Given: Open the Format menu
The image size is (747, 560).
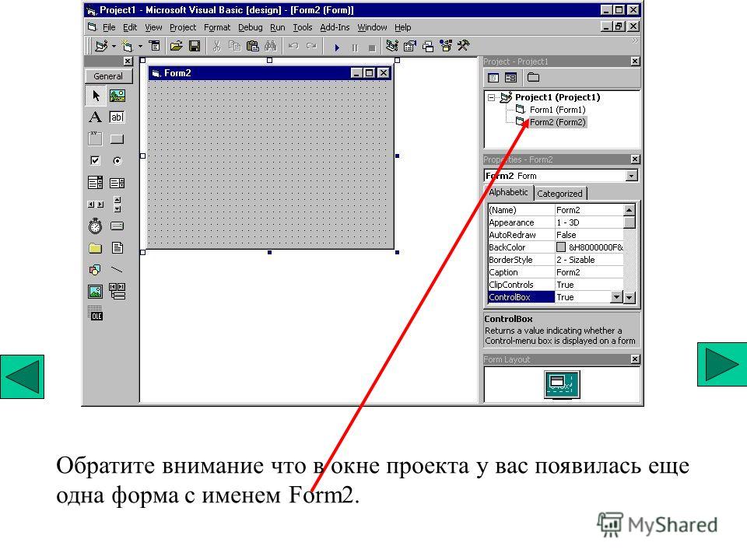Looking at the screenshot, I should click(x=217, y=28).
